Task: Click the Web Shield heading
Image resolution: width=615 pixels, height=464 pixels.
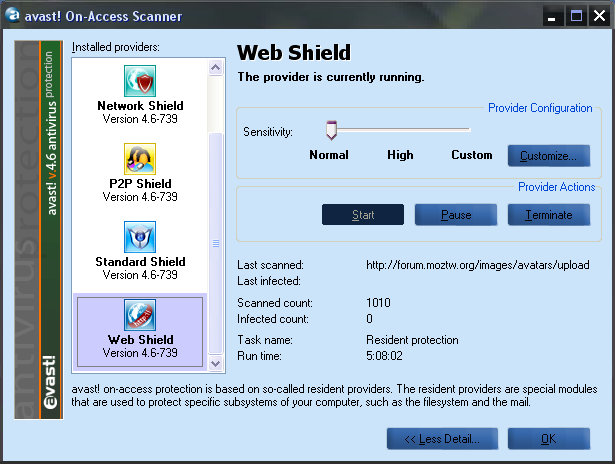Action: point(294,53)
